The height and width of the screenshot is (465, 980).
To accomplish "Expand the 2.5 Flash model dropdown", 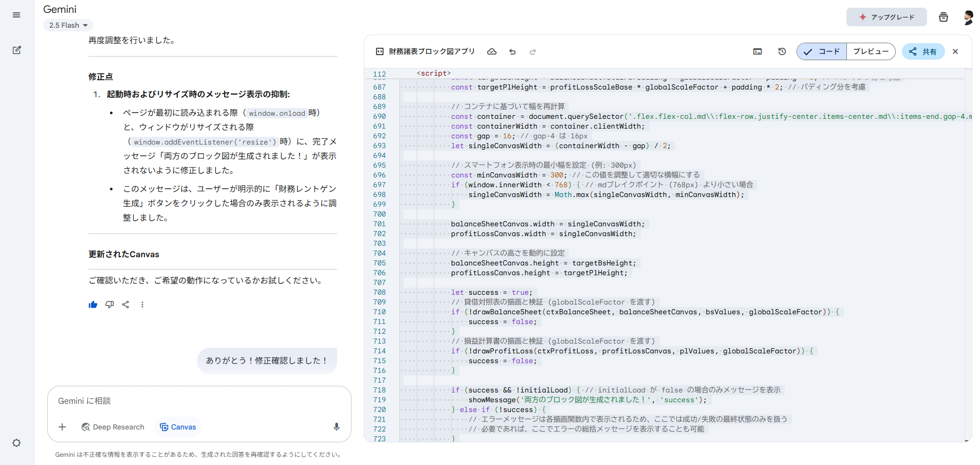I will [x=68, y=25].
